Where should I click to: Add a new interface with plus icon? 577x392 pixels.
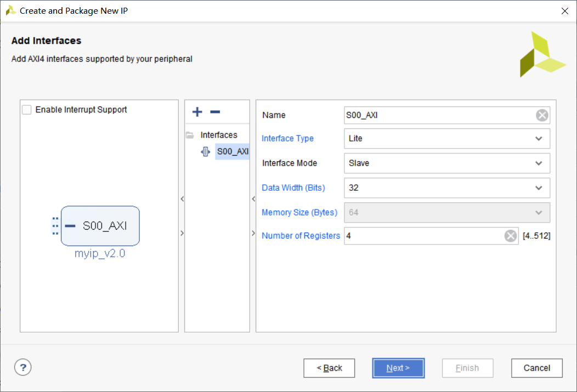click(197, 112)
